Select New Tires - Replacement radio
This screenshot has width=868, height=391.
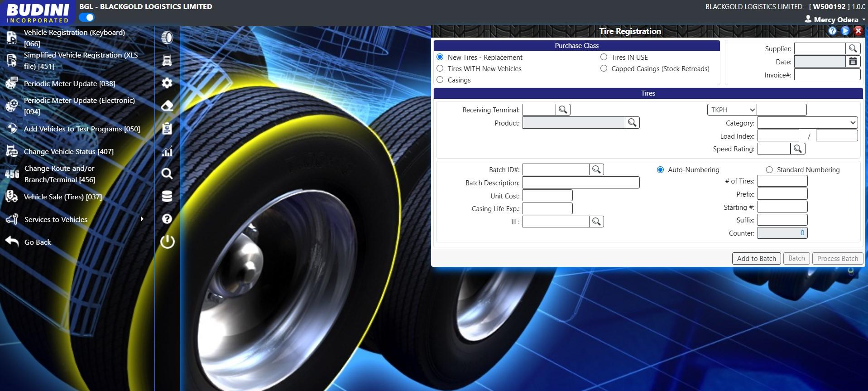[x=440, y=57]
